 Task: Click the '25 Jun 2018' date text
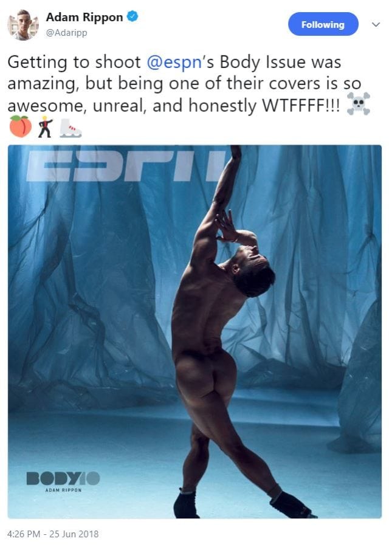pyautogui.click(x=74, y=534)
